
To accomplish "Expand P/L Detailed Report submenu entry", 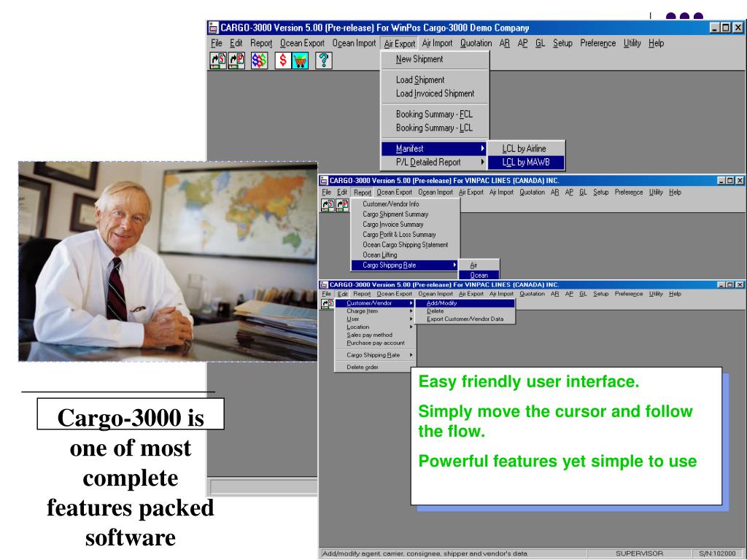I will point(434,163).
